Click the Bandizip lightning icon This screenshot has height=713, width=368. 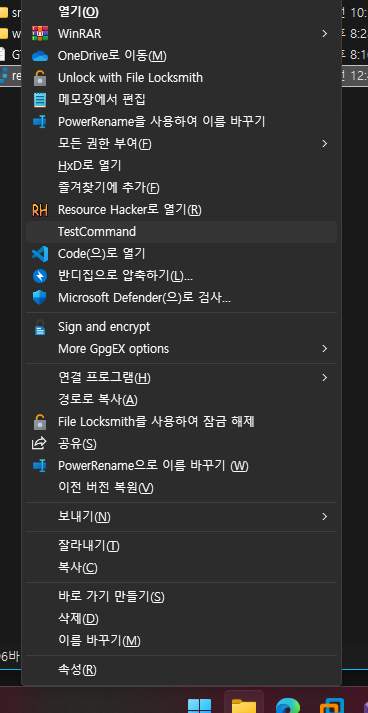pyautogui.click(x=40, y=276)
